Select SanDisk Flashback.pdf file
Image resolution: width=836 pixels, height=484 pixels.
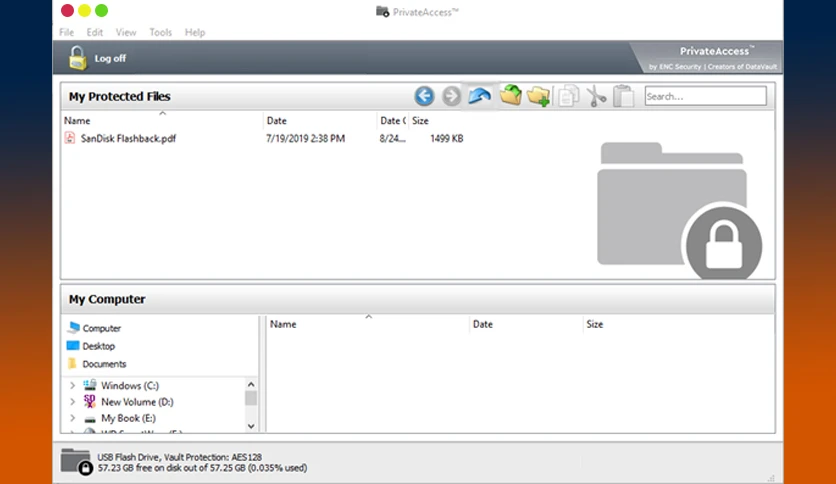[128, 138]
